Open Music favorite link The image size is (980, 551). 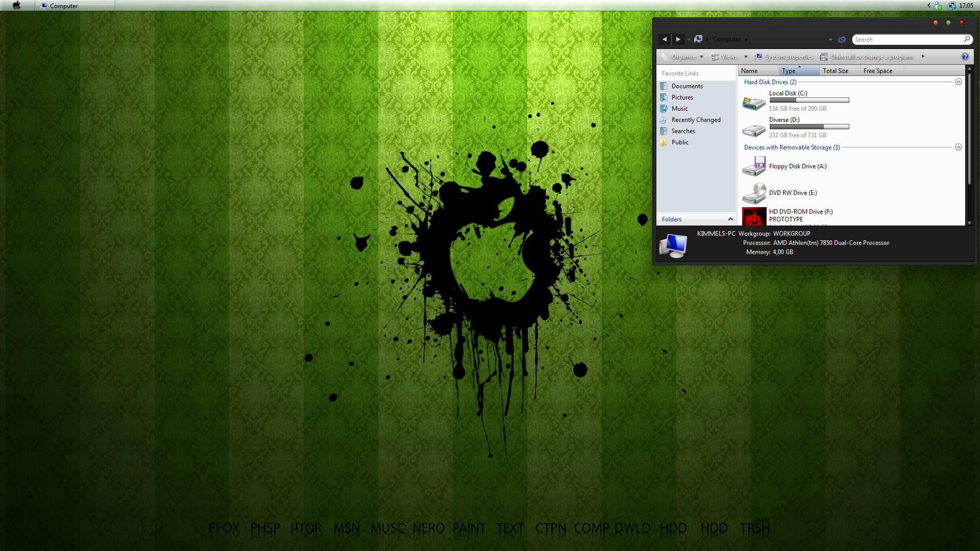[680, 109]
